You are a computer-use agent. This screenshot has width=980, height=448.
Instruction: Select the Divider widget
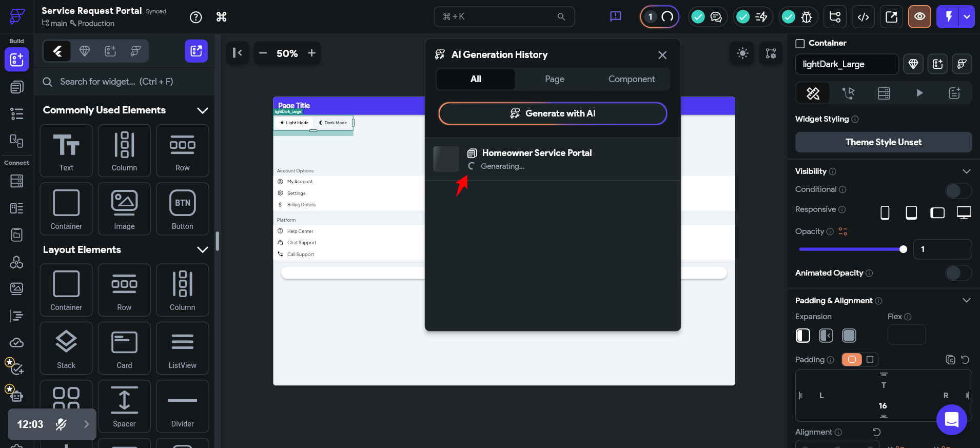click(182, 407)
